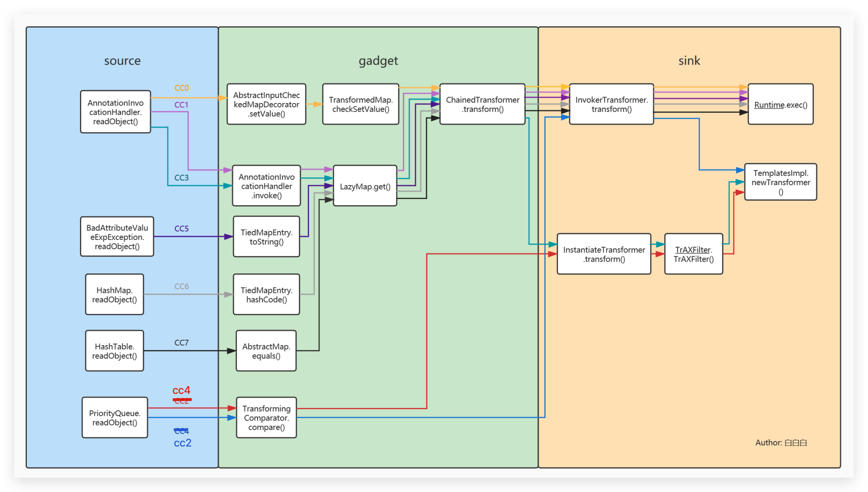The width and height of the screenshot is (868, 492).
Task: Click the black CC7 label
Action: click(x=181, y=343)
